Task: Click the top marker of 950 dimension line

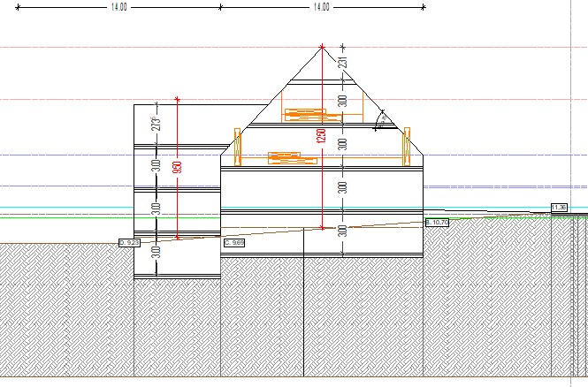Action: [178, 98]
